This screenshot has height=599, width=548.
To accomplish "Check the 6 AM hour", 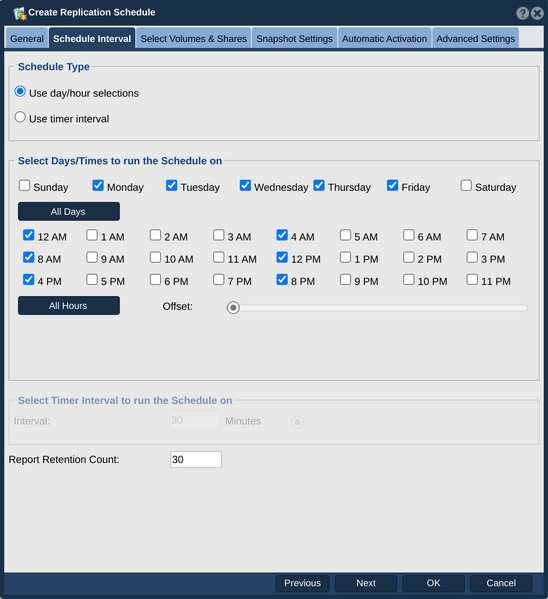I will [x=409, y=235].
